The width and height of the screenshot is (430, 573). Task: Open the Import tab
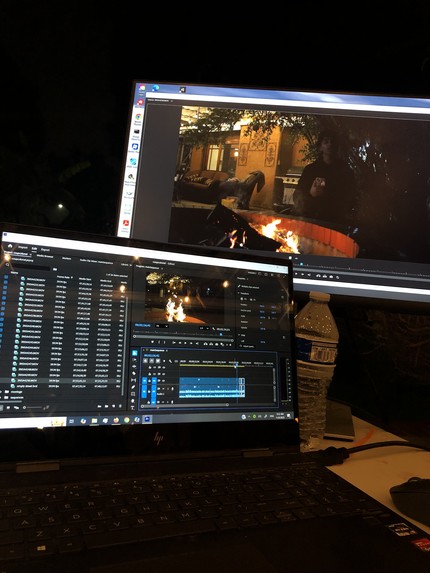pyautogui.click(x=23, y=247)
